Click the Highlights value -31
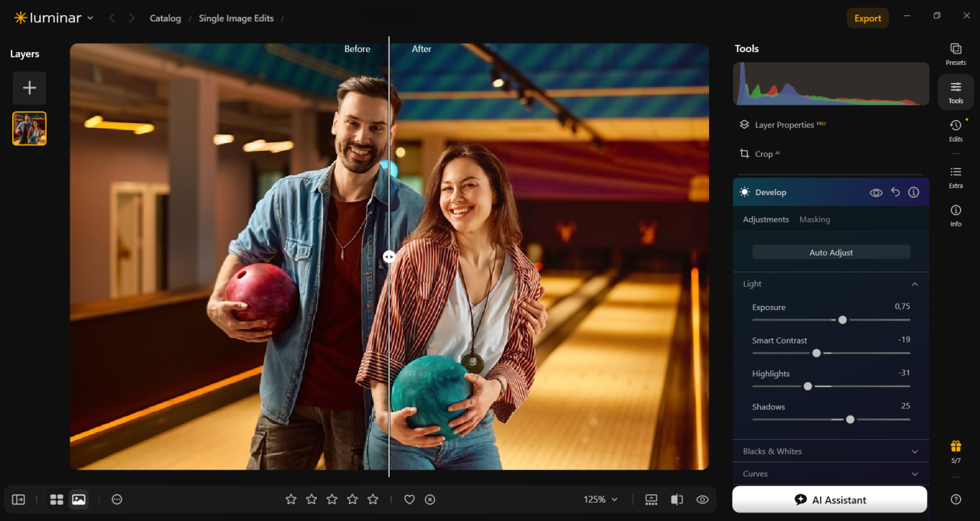 point(903,373)
